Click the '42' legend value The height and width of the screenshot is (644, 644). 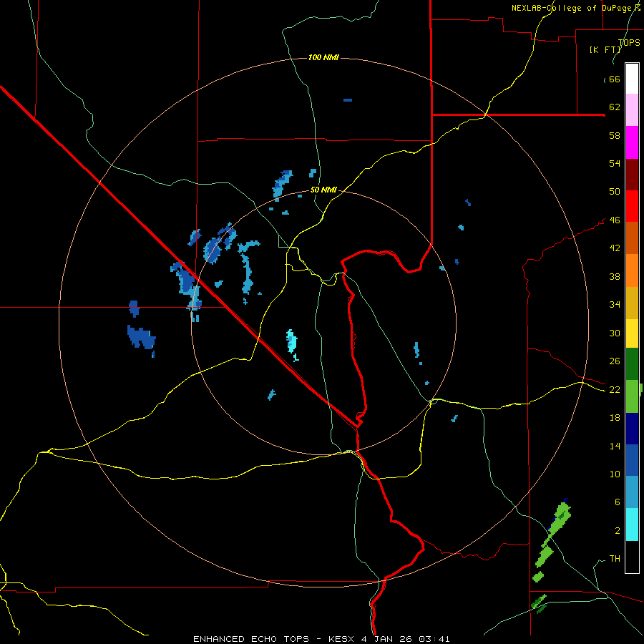click(x=615, y=248)
